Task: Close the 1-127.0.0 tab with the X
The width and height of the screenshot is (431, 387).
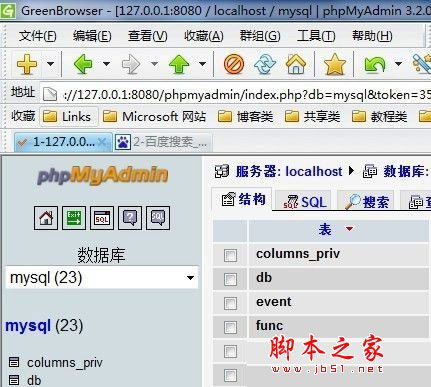Action: (103, 142)
